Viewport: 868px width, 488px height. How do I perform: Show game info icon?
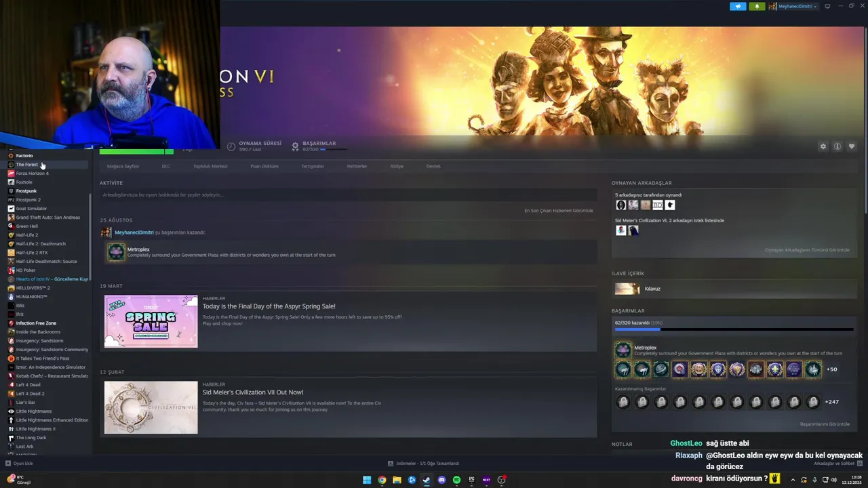click(837, 146)
